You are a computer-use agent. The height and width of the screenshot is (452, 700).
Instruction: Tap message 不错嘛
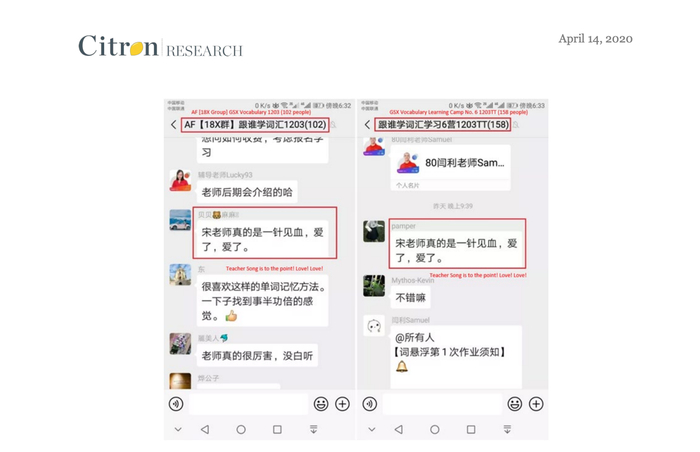point(411,297)
